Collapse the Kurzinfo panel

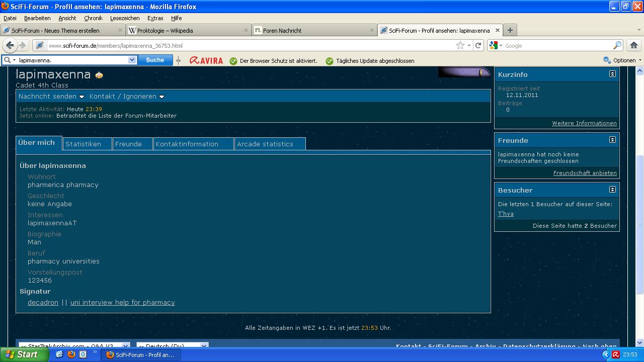pos(612,74)
